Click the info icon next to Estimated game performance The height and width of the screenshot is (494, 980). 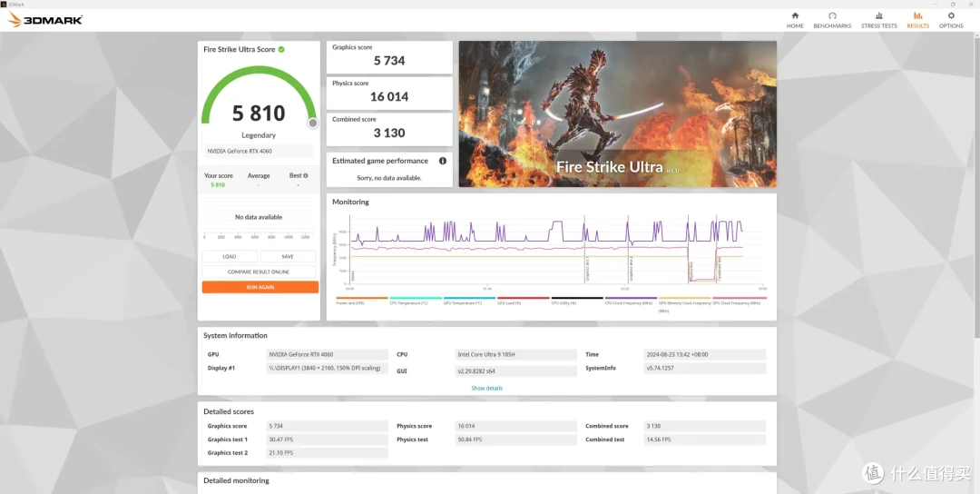443,161
